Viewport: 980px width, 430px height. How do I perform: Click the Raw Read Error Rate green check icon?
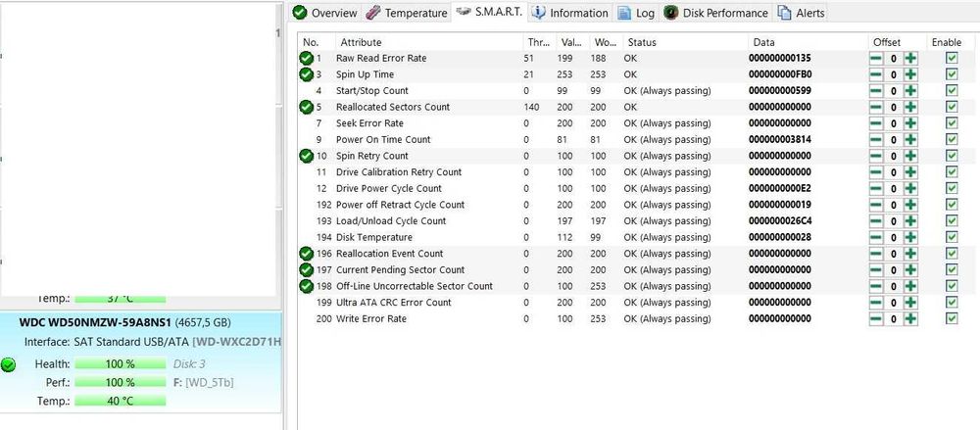coord(306,58)
